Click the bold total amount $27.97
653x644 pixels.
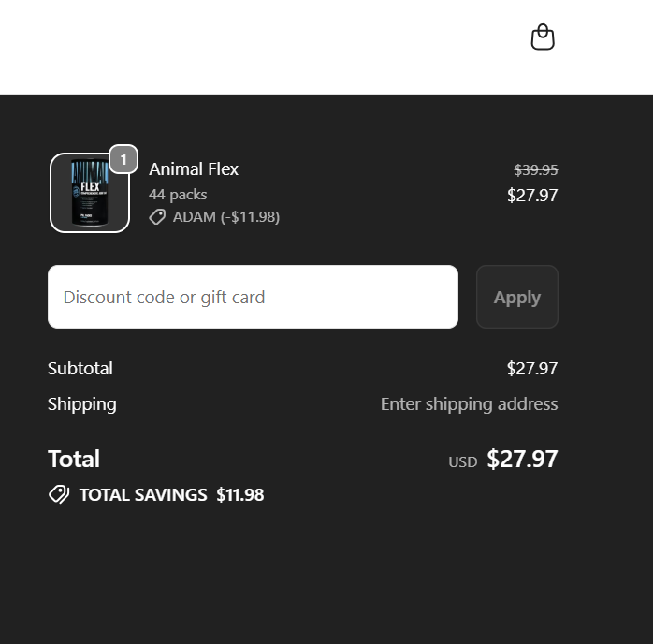[522, 460]
